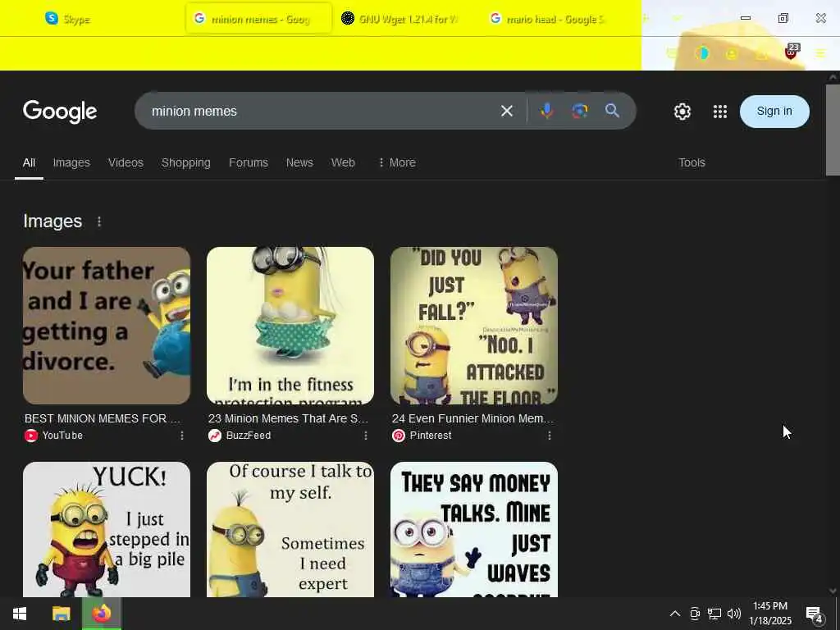Open the three-dot menu beside Images heading
Viewport: 840px width, 630px height.
[x=99, y=221]
